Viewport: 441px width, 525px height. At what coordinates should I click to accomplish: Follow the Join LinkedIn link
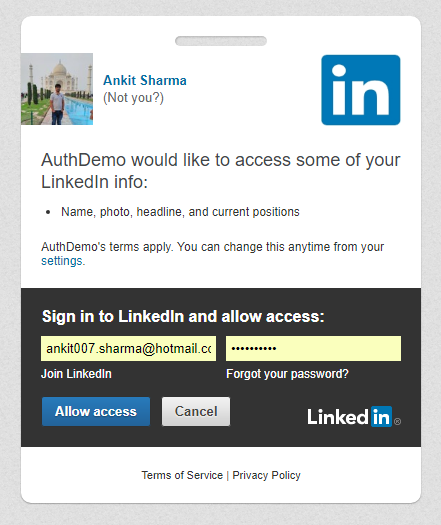tap(76, 374)
